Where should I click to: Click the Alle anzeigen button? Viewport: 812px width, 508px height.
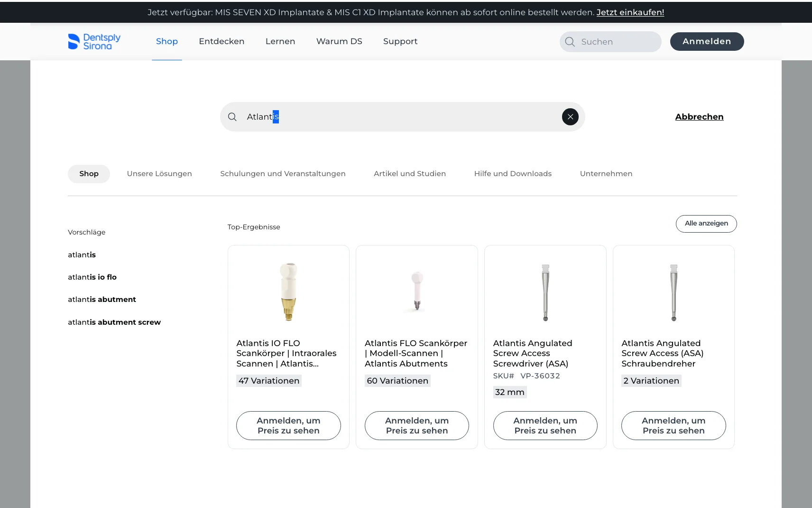pyautogui.click(x=706, y=224)
